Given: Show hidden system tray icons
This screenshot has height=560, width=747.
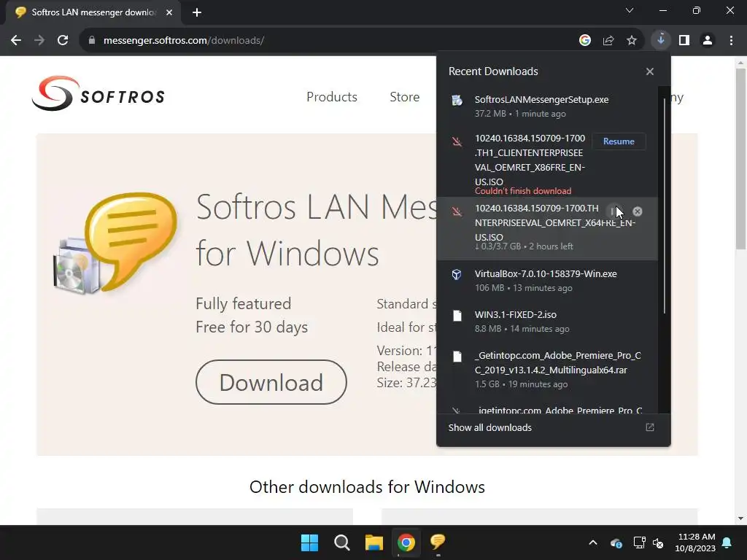Looking at the screenshot, I should [593, 542].
